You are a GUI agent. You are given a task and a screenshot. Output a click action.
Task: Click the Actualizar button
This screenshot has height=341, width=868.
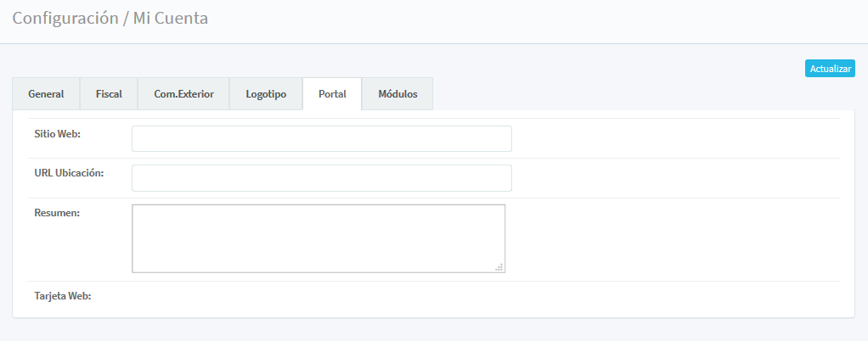point(830,69)
